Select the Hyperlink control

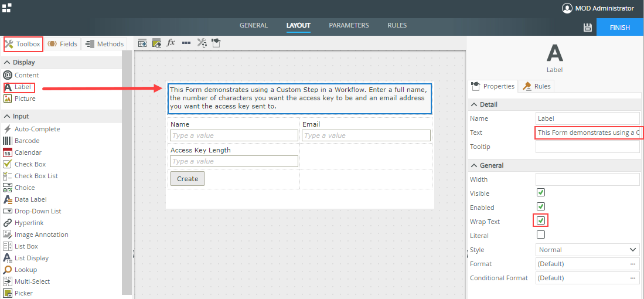point(23,223)
